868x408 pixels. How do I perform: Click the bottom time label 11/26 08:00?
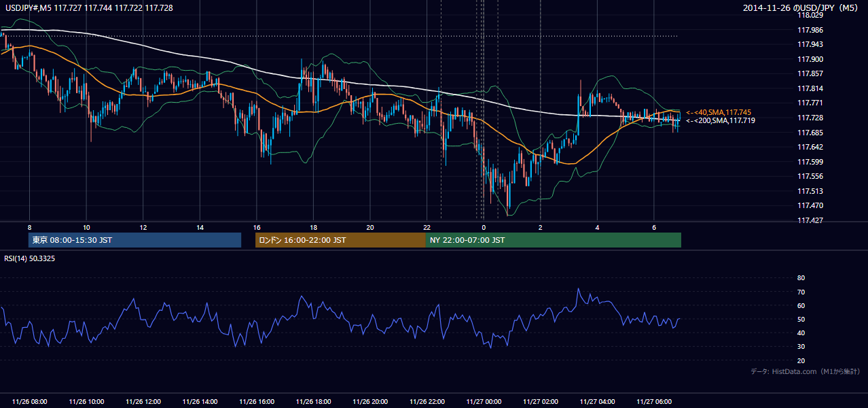coord(29,402)
